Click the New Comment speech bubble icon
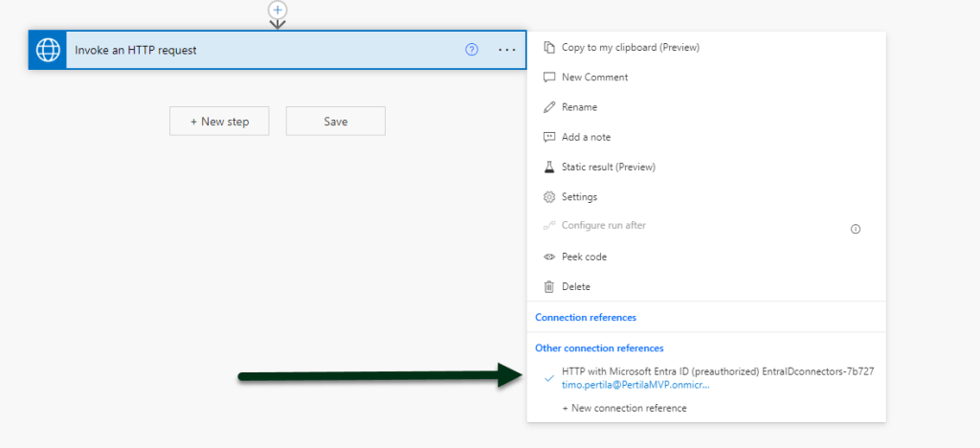Screen dimensions: 980x448 coord(549,77)
